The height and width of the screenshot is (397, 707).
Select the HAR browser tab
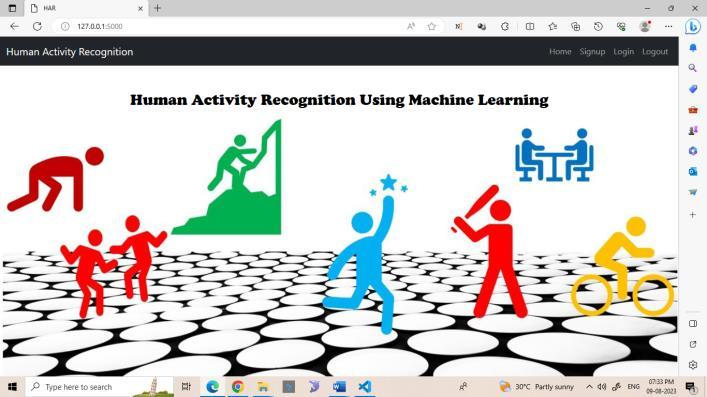point(86,8)
